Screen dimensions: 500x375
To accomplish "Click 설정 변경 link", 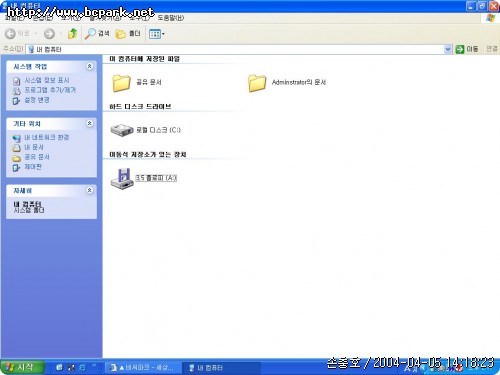I will tap(37, 100).
